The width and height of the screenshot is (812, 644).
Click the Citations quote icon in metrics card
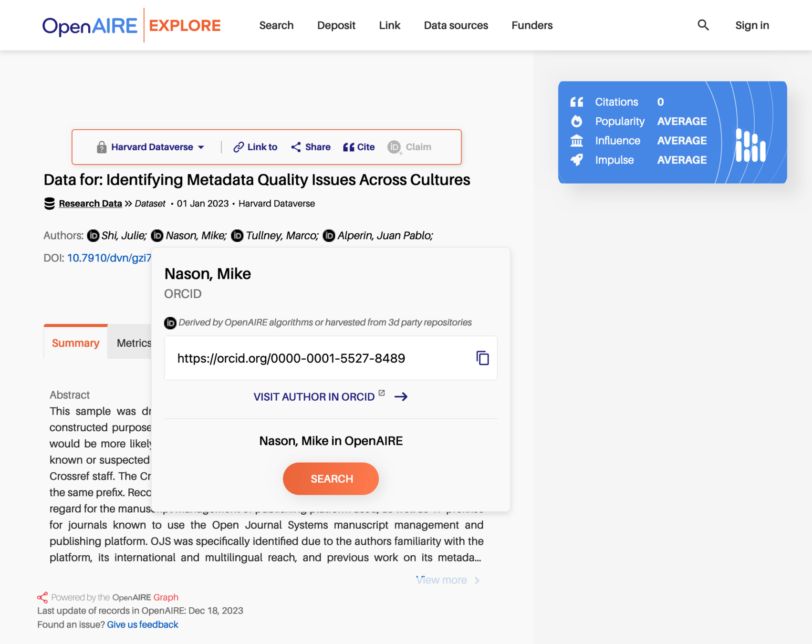coord(577,102)
